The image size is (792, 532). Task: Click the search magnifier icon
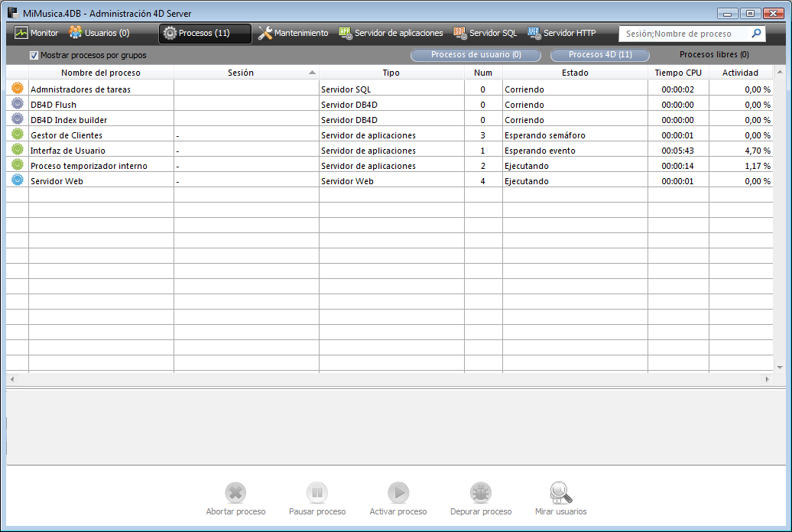click(x=756, y=34)
